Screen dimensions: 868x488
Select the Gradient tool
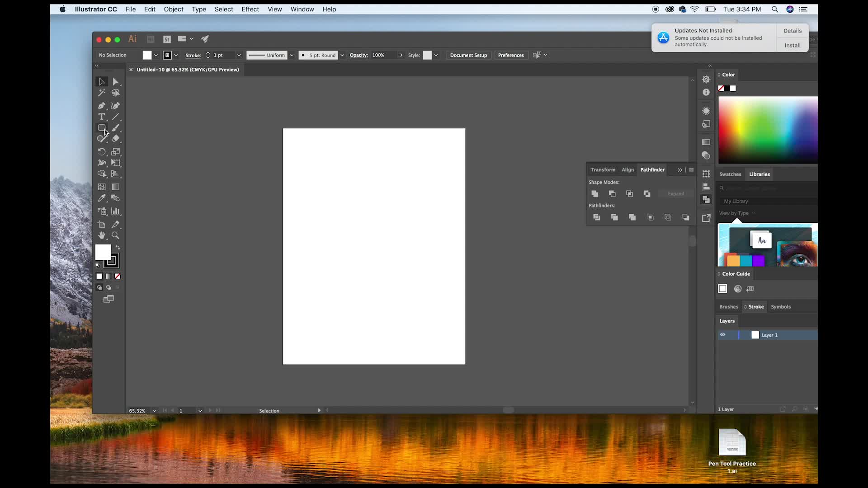point(116,187)
